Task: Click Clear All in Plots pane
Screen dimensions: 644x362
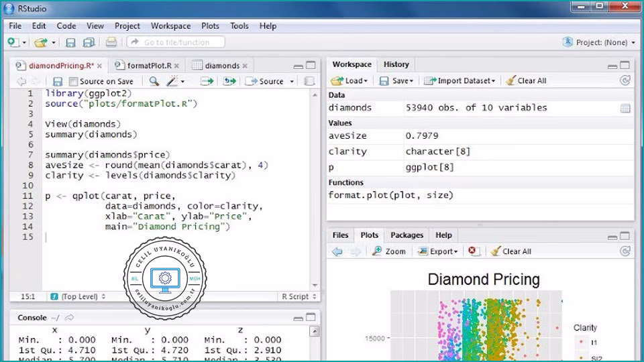Action: 511,251
